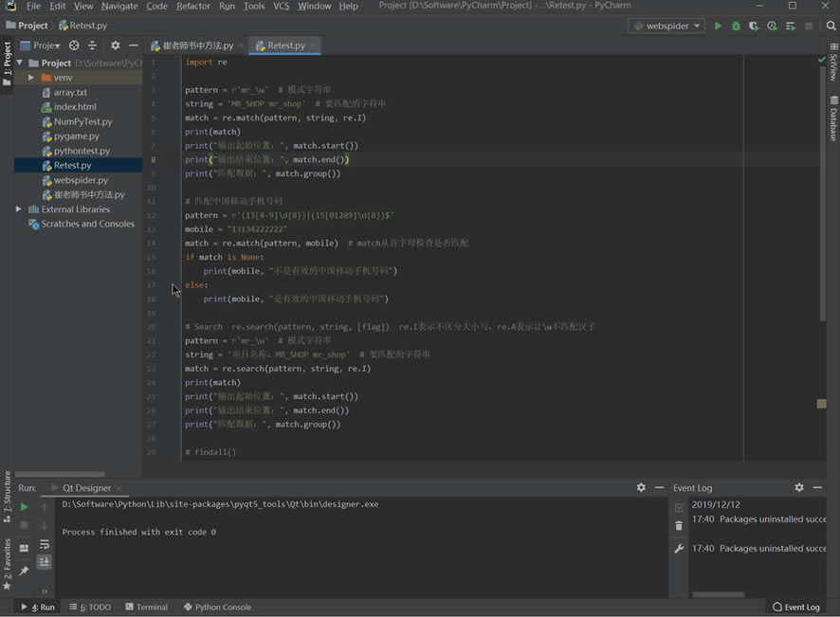This screenshot has width=840, height=617.
Task: Toggle pin tab in Run panel
Action: click(24, 571)
